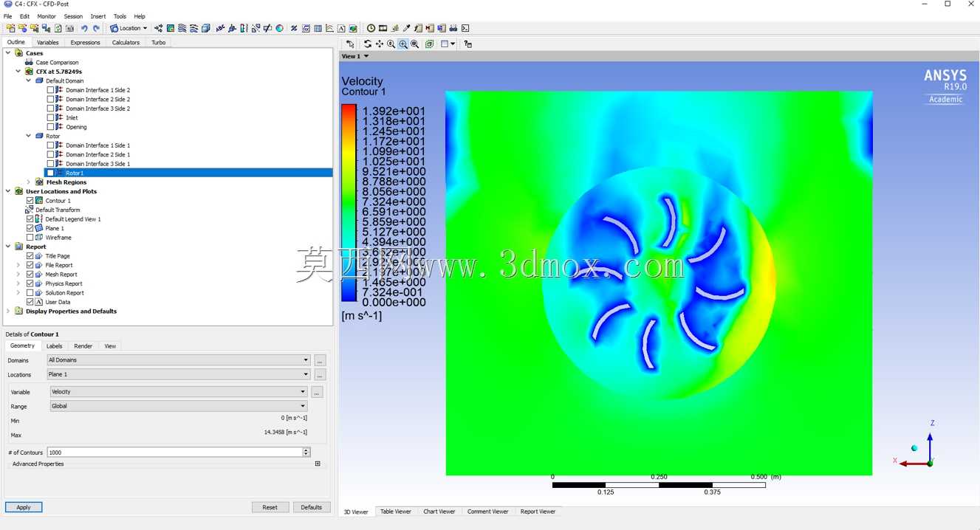
Task: Click the Redo arrow icon
Action: pyautogui.click(x=96, y=28)
